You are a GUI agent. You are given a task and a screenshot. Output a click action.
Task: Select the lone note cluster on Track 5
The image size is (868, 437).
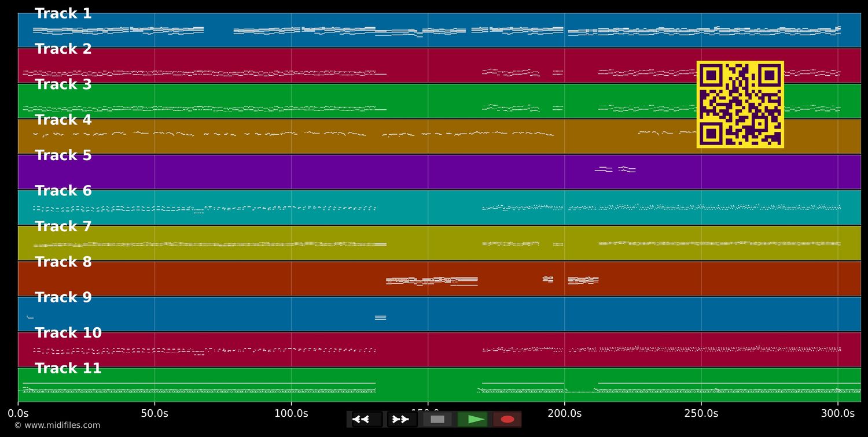[x=615, y=169]
